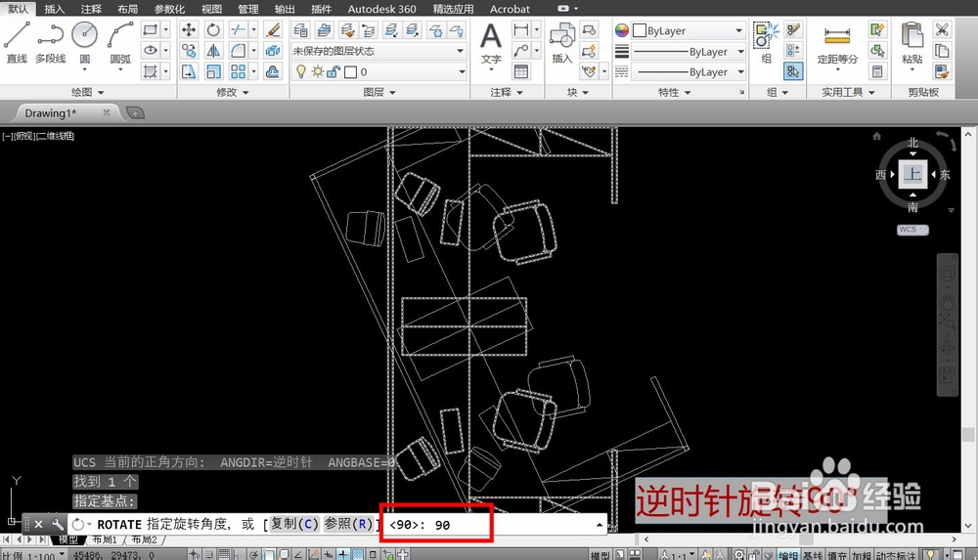978x560 pixels.
Task: Click the Scale tool icon
Action: (213, 71)
